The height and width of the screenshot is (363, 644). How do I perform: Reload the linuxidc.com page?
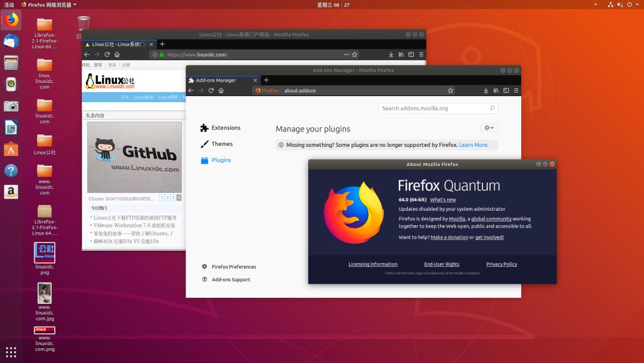(x=107, y=54)
